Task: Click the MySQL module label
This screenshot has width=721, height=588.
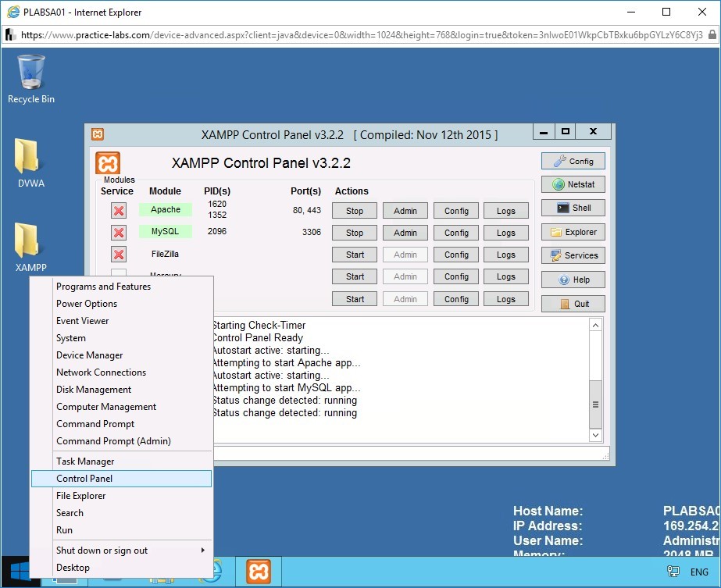Action: point(166,231)
